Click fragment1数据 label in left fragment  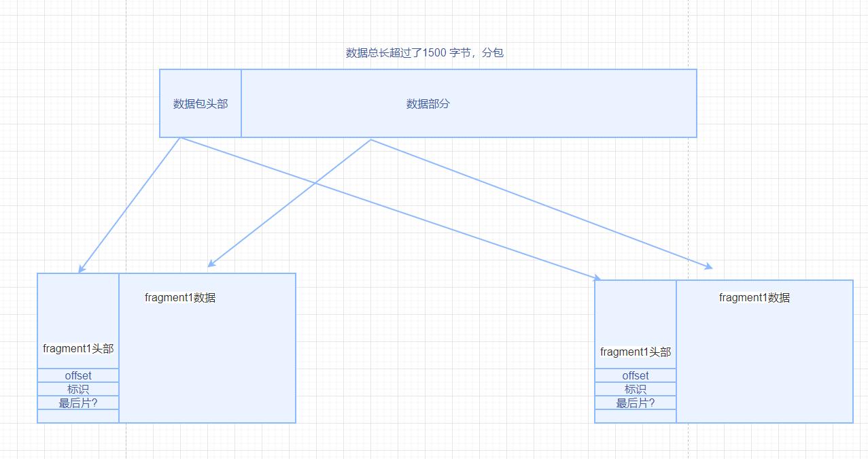[x=180, y=298]
